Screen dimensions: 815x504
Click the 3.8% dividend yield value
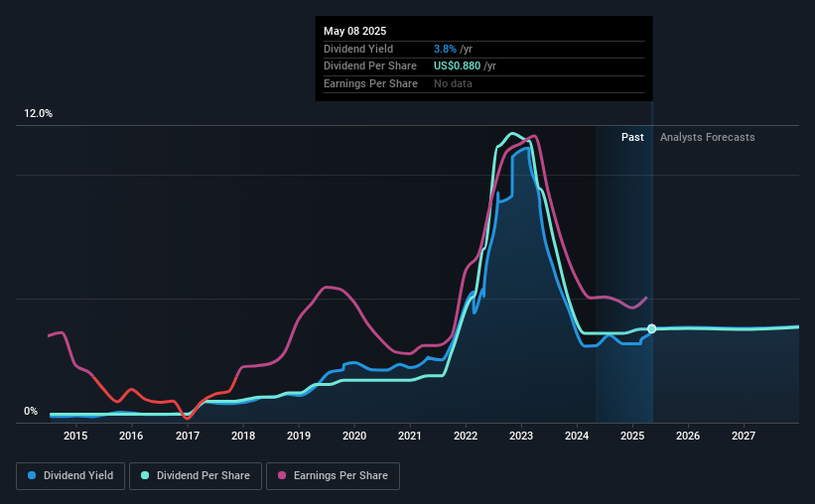(445, 49)
